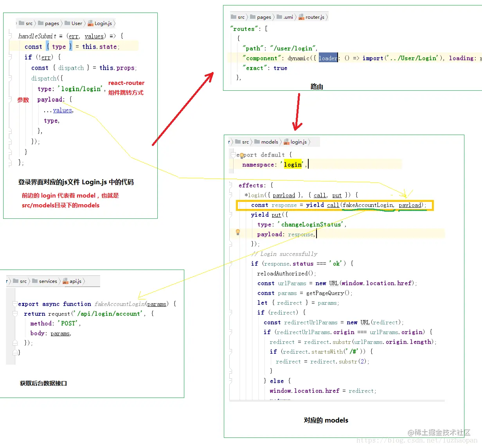482x448 pixels.
Task: Open the router.js breadcrumb segment
Action: (315, 17)
